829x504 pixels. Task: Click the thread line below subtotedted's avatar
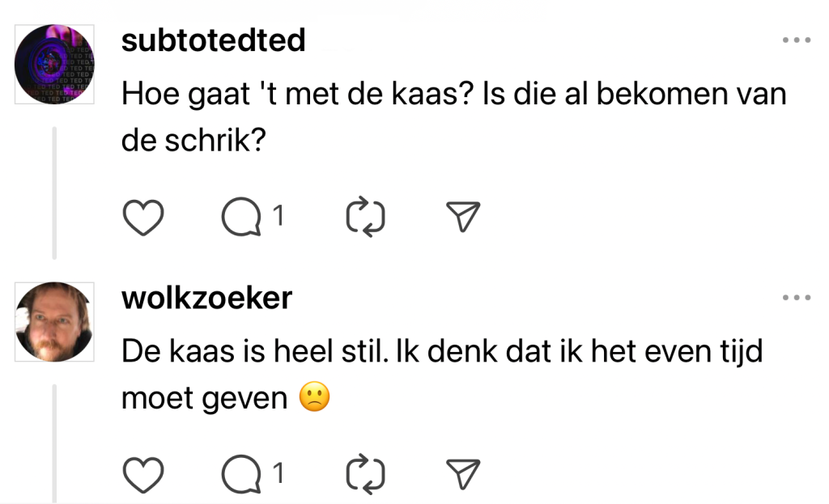pyautogui.click(x=55, y=193)
